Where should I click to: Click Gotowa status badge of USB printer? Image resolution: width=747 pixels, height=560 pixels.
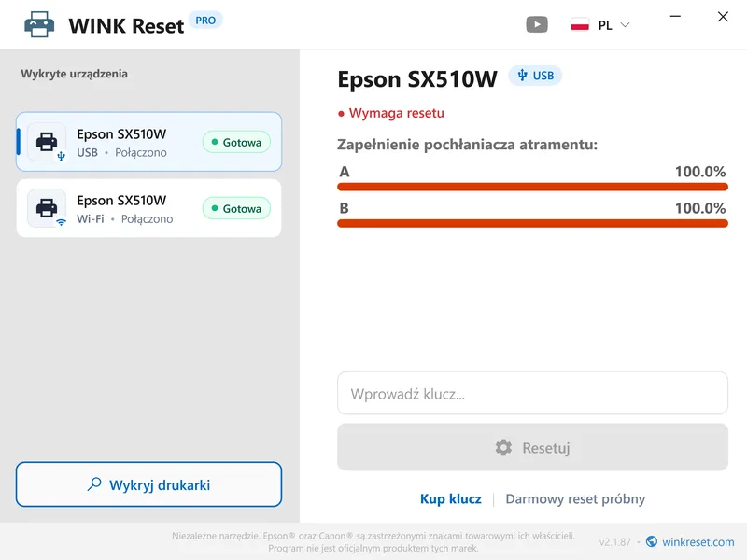click(236, 142)
